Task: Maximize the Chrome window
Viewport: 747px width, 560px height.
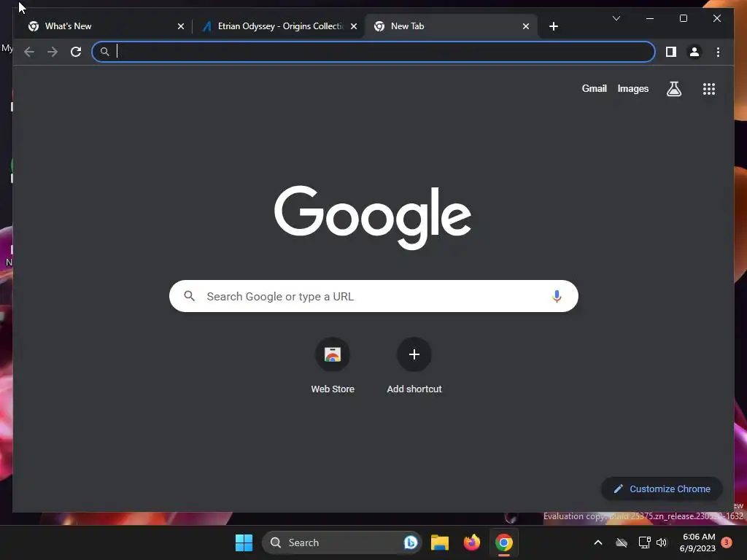Action: (683, 18)
